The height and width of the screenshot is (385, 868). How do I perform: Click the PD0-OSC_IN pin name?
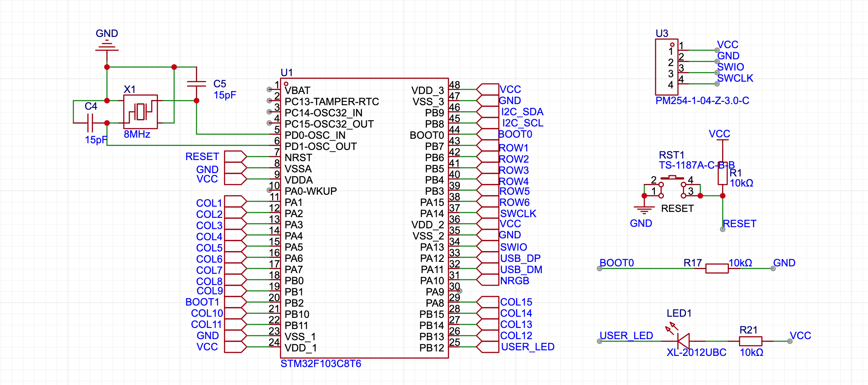point(315,135)
